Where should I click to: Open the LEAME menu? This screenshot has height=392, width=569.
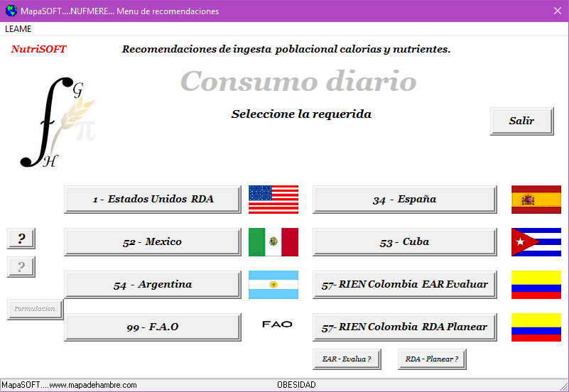[18, 29]
